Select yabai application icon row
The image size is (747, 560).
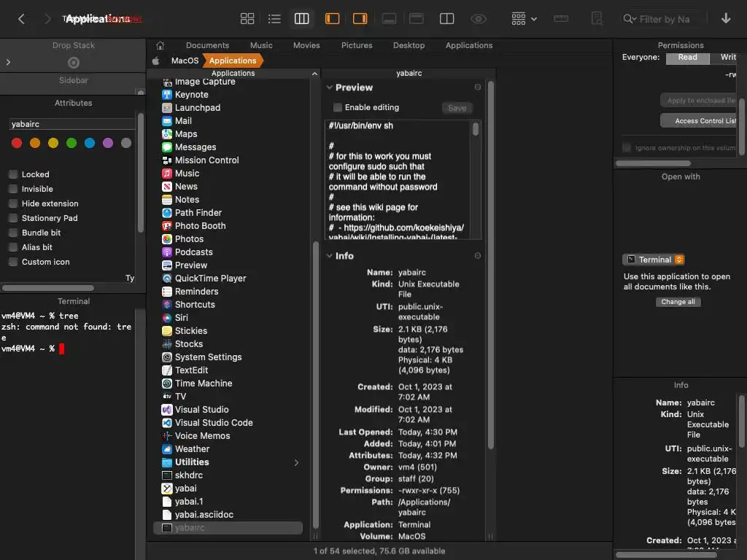coord(185,489)
